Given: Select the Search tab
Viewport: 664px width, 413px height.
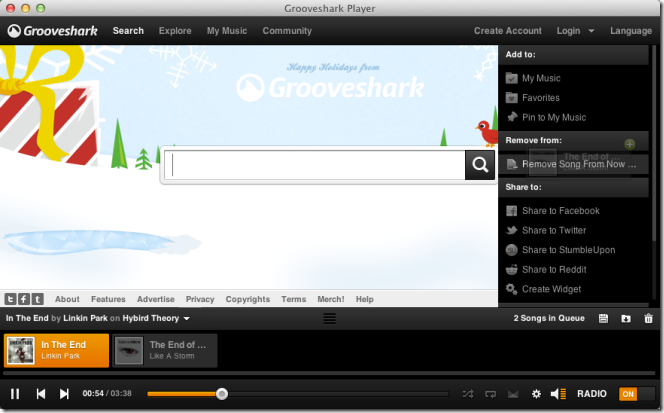Looking at the screenshot, I should tap(128, 30).
